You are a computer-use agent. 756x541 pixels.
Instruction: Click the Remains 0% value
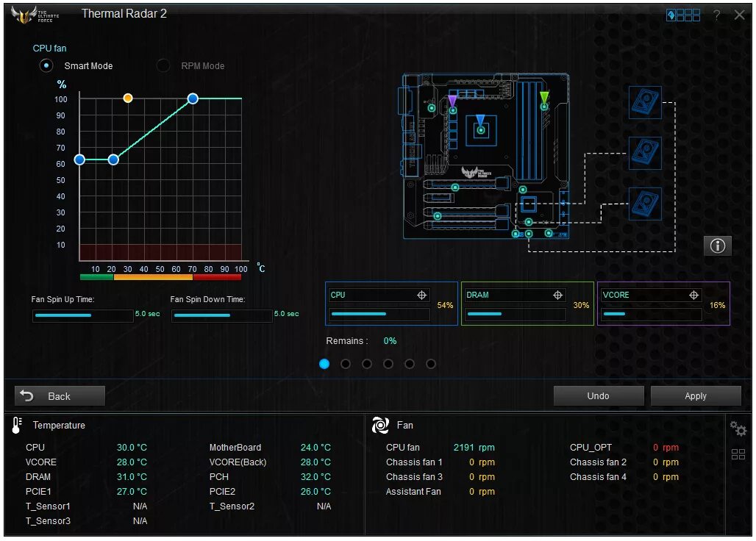click(x=390, y=340)
